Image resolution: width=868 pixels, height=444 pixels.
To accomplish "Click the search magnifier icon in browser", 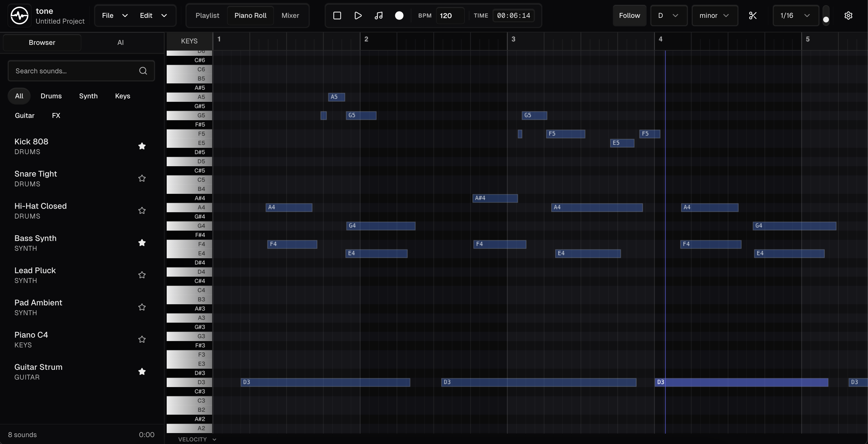I will [x=143, y=71].
